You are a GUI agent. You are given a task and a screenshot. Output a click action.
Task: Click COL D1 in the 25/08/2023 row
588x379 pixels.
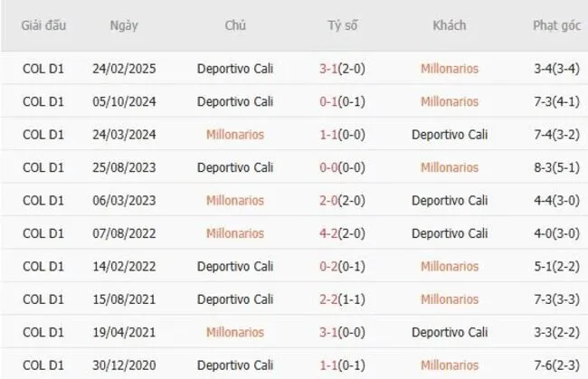pos(44,167)
